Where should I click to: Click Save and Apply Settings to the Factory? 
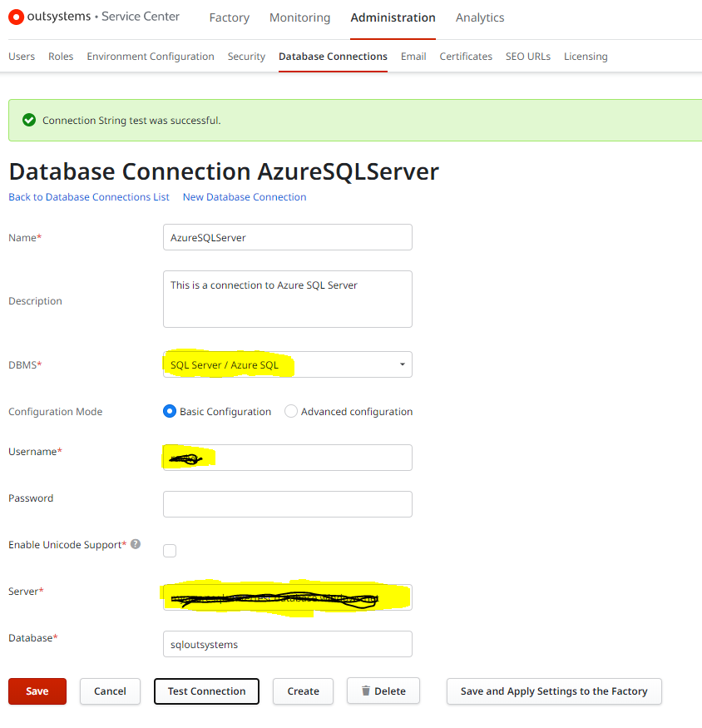554,691
